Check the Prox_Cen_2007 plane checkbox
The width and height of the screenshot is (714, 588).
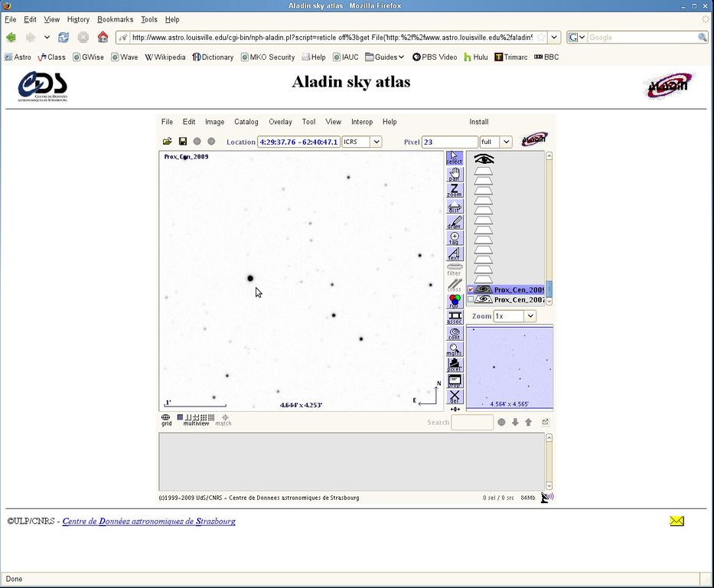point(471,300)
